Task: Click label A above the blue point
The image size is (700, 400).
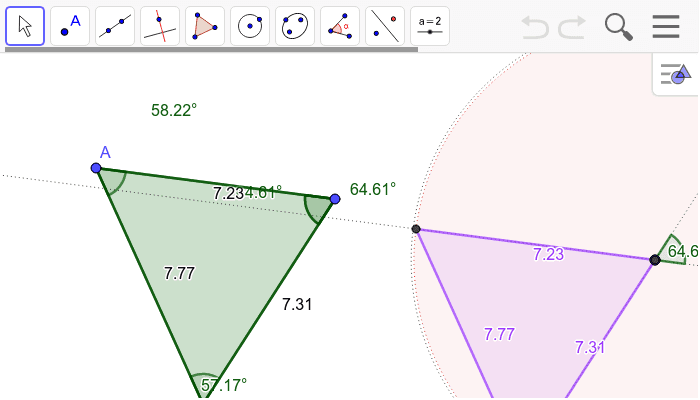Action: pyautogui.click(x=105, y=153)
